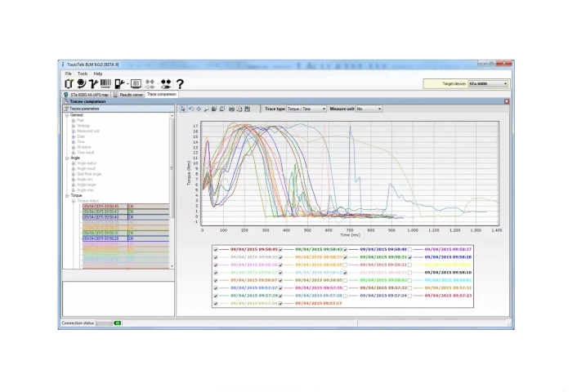Toggle checkbox for 09:58:37 trace in legend
586x392 pixels.
tap(410, 249)
